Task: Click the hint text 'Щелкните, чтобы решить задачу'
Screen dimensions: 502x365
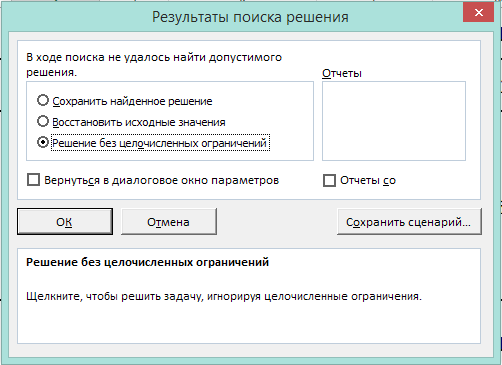Action: click(115, 296)
